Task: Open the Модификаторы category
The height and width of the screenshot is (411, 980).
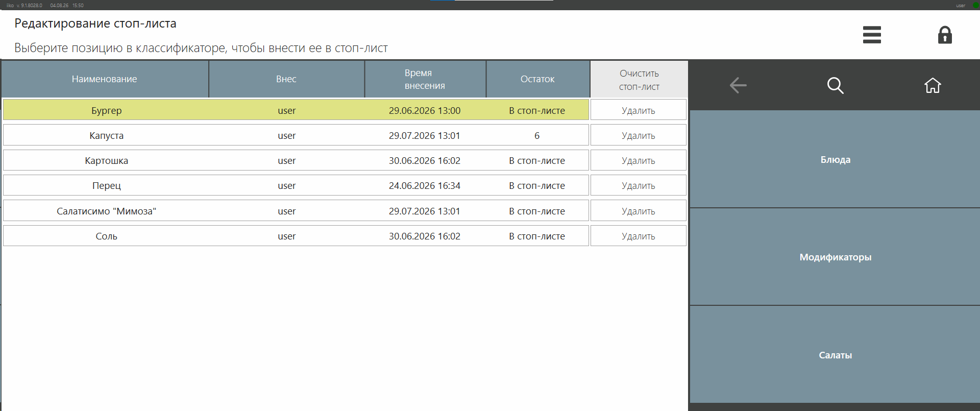Action: click(x=835, y=257)
